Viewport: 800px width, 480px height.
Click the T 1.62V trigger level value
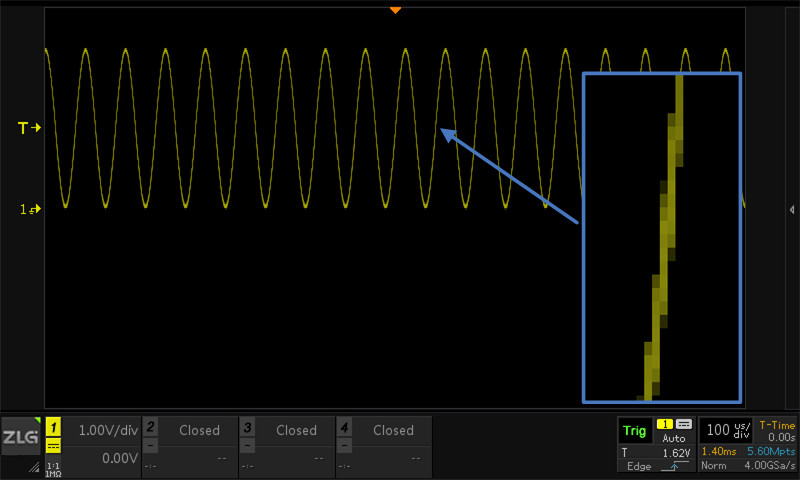click(656, 452)
